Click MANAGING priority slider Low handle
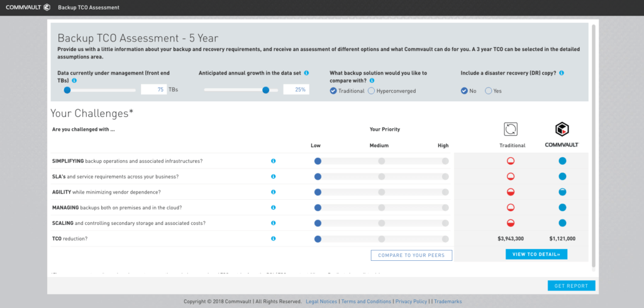Screen dimensions: 644x308 point(318,207)
